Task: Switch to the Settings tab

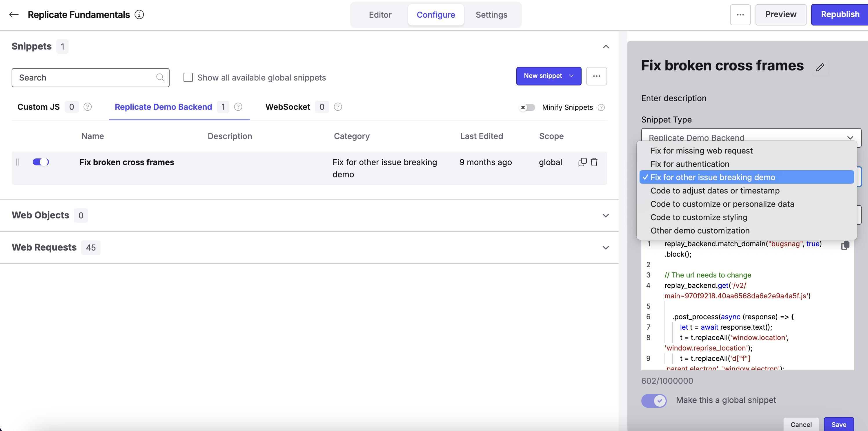Action: [x=491, y=15]
